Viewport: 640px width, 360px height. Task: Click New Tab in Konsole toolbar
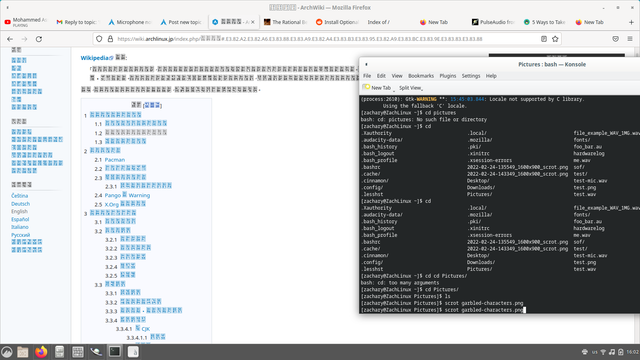point(377,88)
